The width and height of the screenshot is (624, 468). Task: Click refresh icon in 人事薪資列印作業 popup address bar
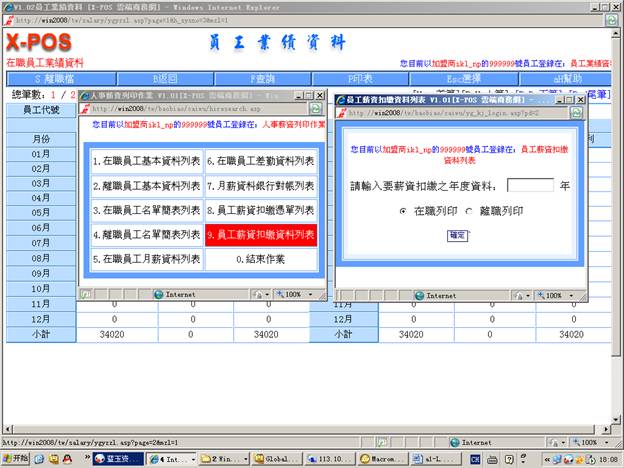[316, 109]
